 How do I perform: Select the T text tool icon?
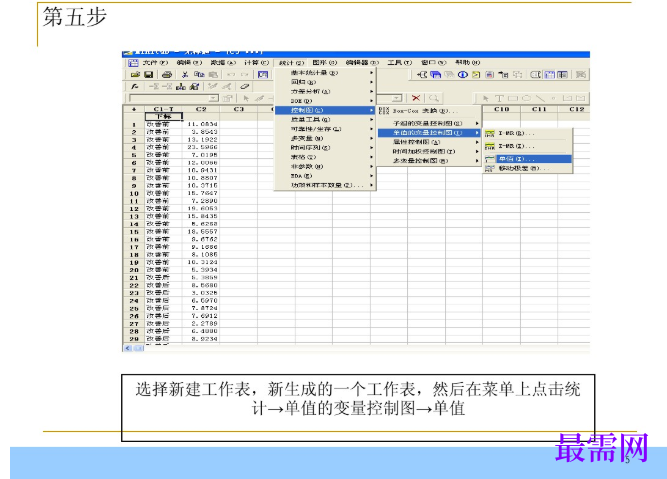pos(499,98)
